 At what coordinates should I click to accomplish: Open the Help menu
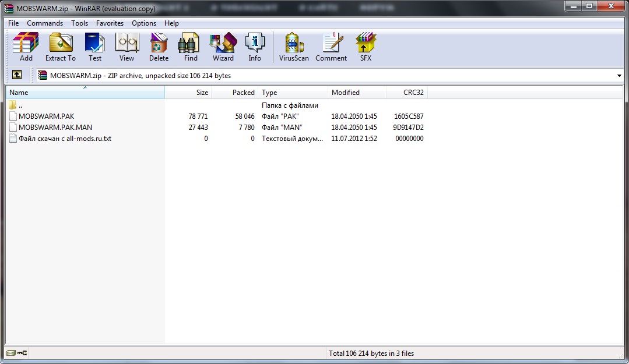point(171,23)
